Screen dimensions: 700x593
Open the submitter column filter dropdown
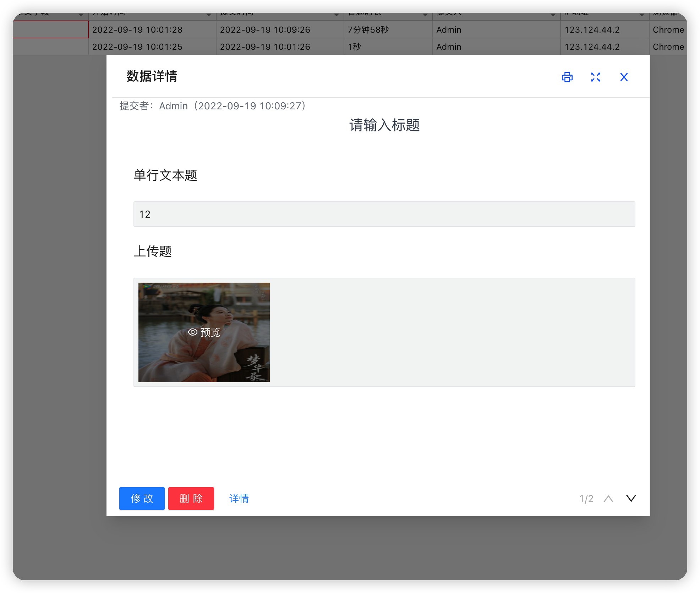click(553, 15)
